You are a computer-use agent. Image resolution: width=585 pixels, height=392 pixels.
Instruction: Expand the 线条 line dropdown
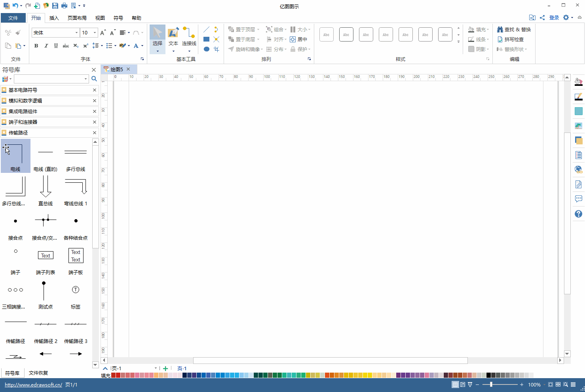pyautogui.click(x=479, y=39)
